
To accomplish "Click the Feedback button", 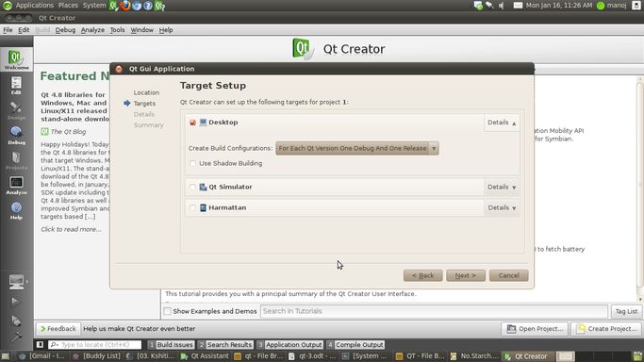I will point(58,329).
